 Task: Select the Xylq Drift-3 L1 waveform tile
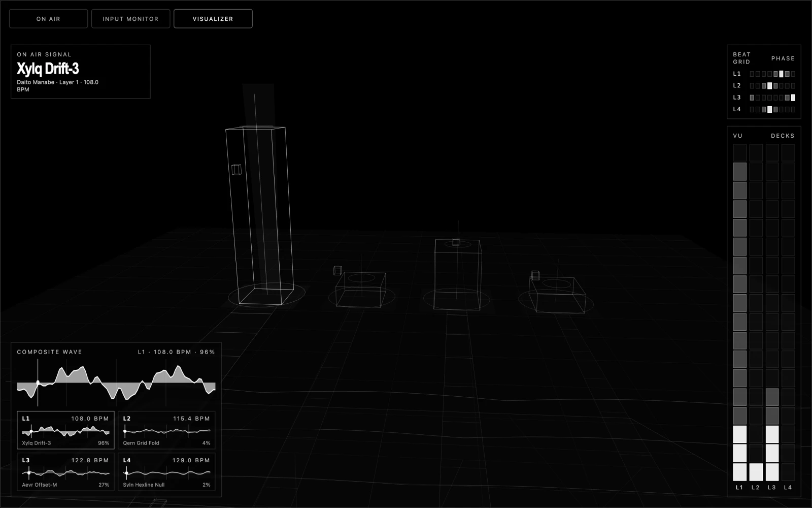tap(65, 430)
